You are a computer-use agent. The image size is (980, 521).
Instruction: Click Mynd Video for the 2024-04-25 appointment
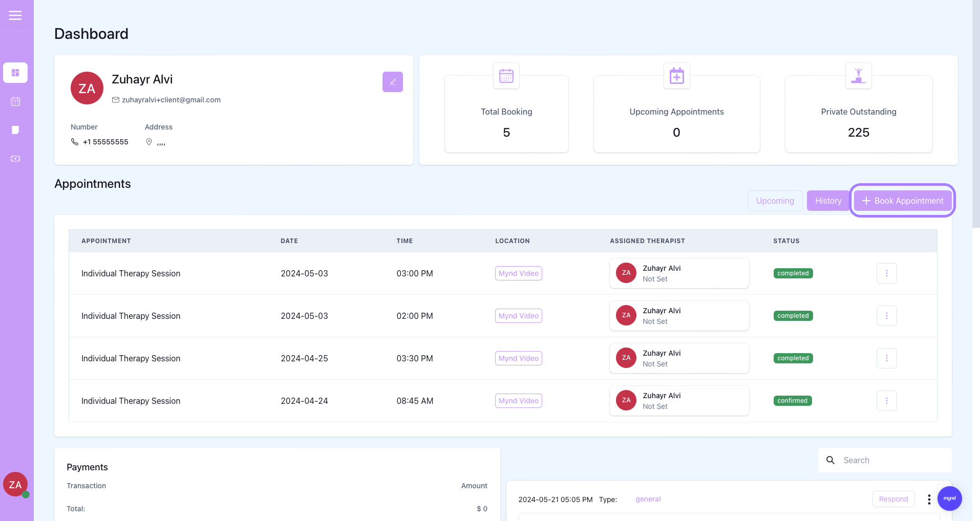tap(519, 358)
